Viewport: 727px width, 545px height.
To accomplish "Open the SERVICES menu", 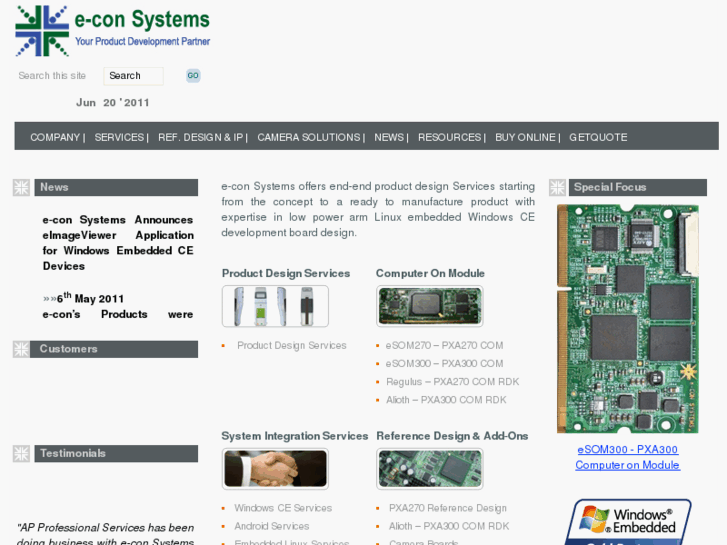I will [119, 137].
